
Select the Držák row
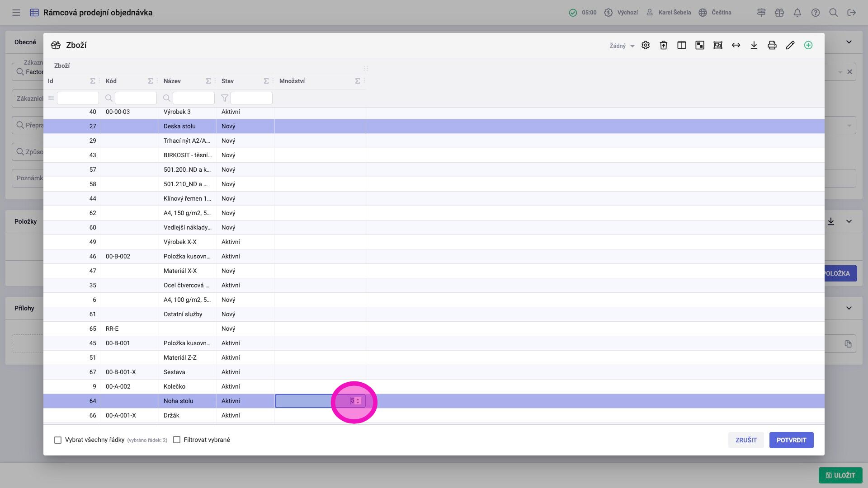tap(171, 415)
